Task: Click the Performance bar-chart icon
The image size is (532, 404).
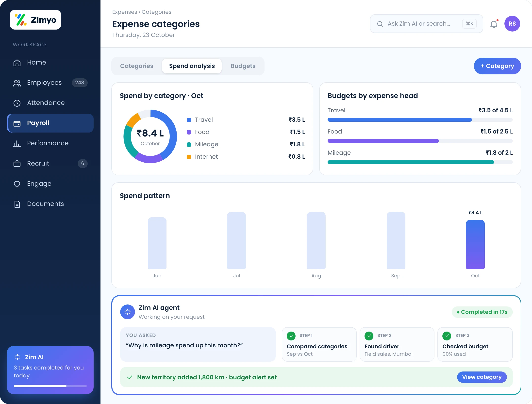Action: tap(17, 143)
